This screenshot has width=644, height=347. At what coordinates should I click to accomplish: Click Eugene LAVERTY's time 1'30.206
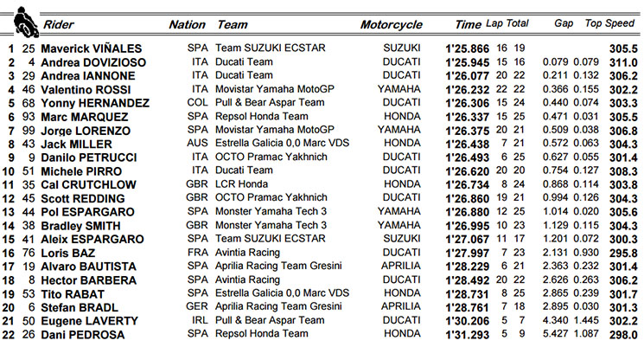468,321
